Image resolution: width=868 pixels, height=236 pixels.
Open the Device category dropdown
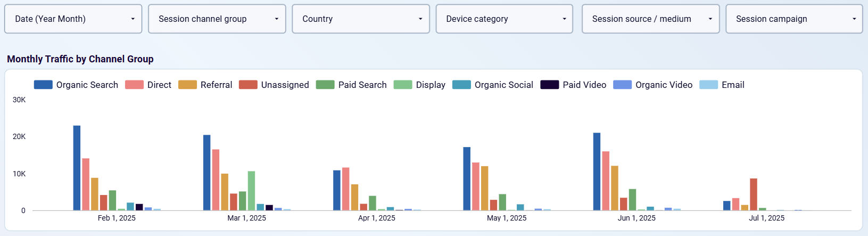coord(505,19)
